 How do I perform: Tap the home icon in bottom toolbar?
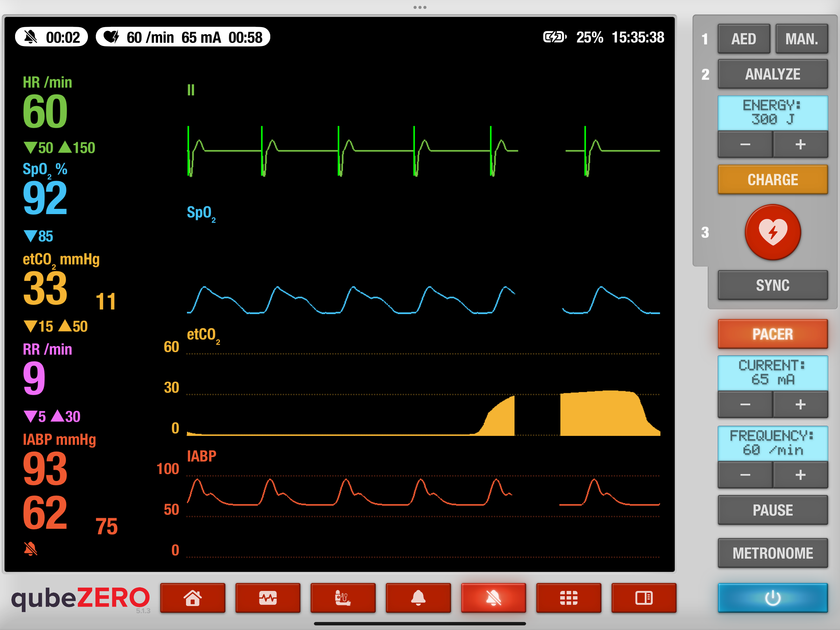(x=192, y=598)
